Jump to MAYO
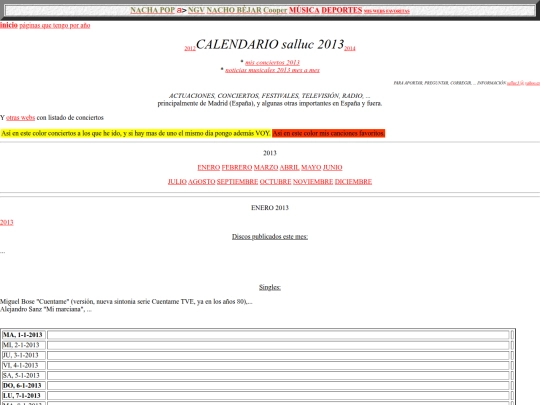This screenshot has width=540, height=405. [311, 167]
